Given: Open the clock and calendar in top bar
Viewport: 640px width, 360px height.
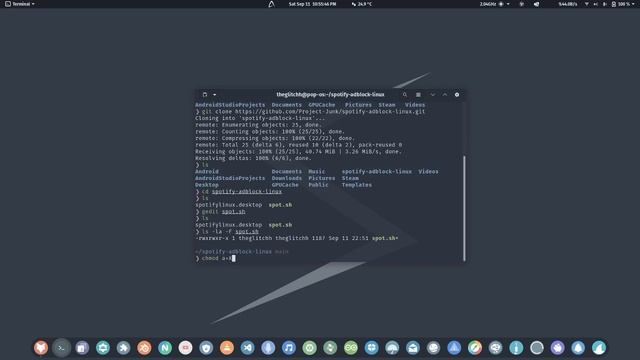Looking at the screenshot, I should coord(312,4).
